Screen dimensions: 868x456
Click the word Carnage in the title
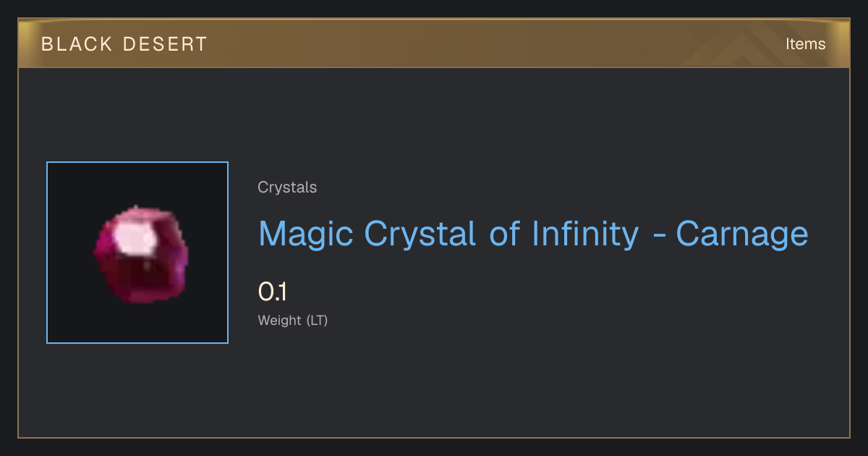742,234
